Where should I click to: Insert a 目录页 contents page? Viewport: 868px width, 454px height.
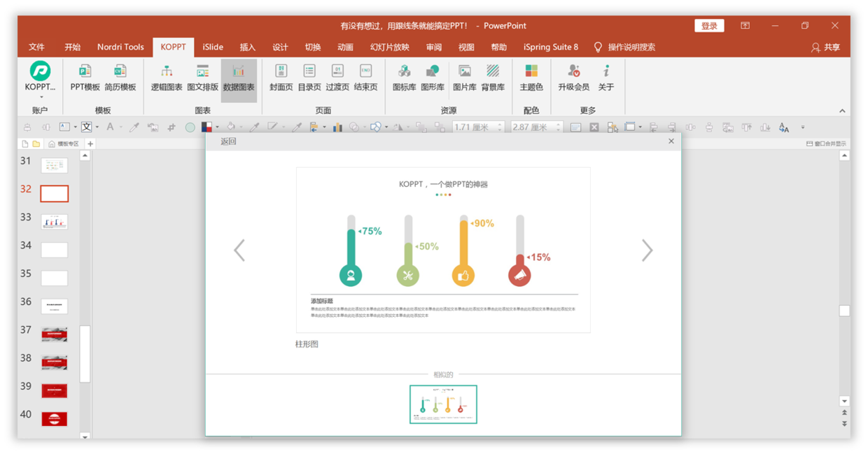tap(309, 78)
